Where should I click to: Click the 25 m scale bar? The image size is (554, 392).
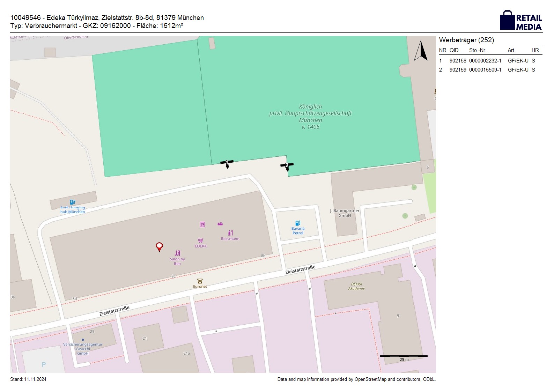coord(404,356)
